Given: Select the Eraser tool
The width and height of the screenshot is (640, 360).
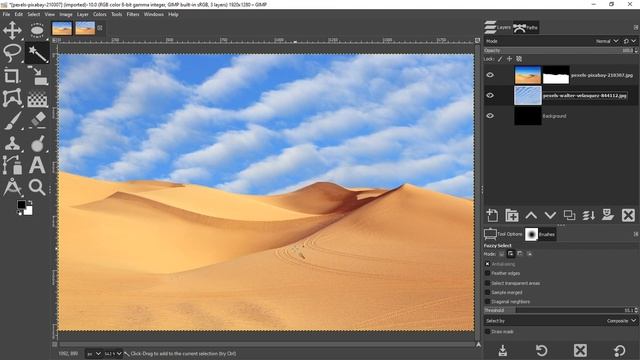Looking at the screenshot, I should click(x=37, y=121).
